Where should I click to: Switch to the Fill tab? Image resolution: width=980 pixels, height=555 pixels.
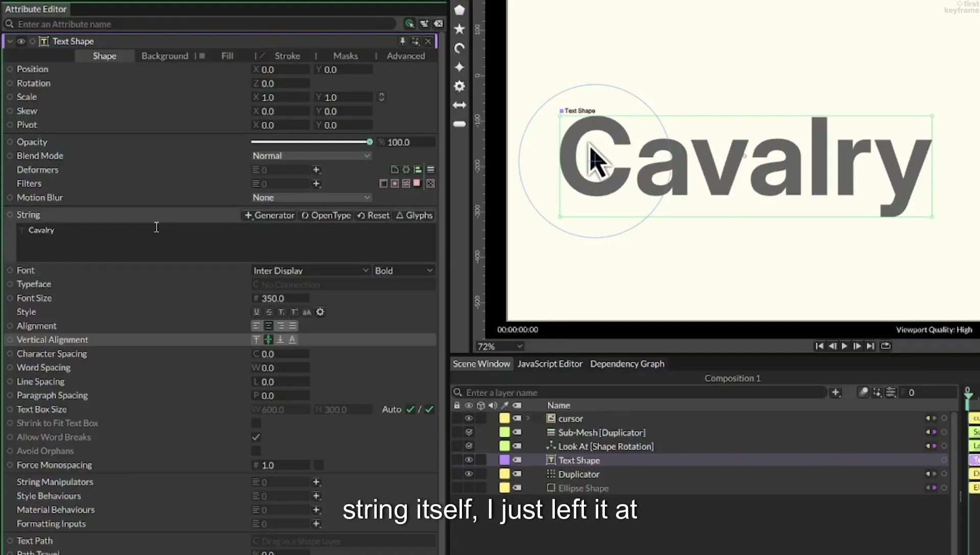pyautogui.click(x=227, y=56)
